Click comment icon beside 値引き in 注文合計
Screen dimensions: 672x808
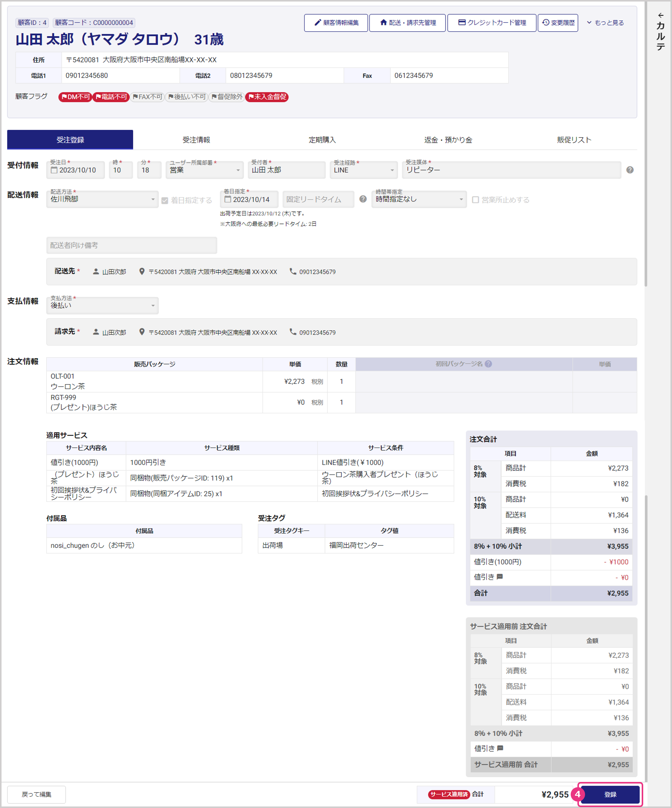[x=500, y=577]
